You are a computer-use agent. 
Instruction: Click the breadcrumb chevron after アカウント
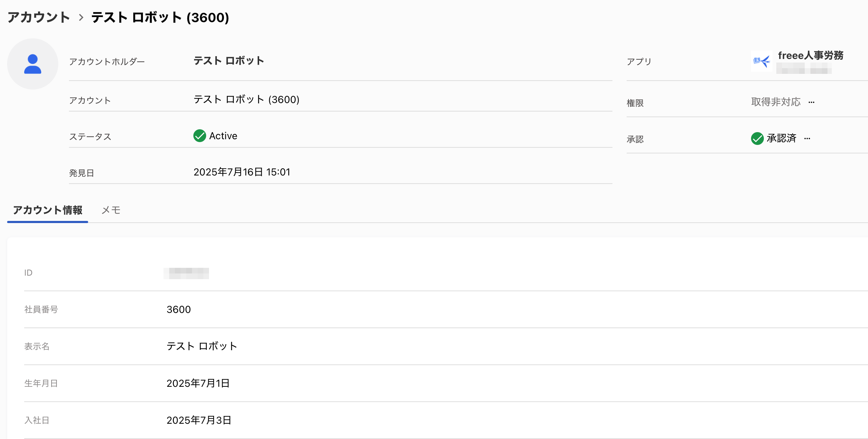pyautogui.click(x=81, y=17)
